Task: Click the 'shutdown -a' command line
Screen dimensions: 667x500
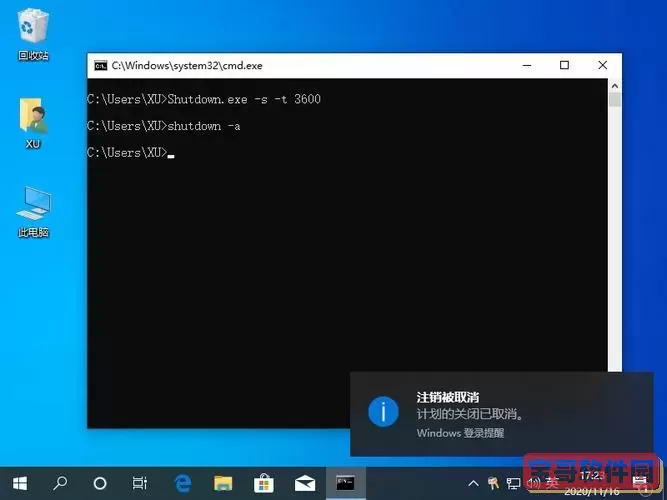Action: click(204, 126)
